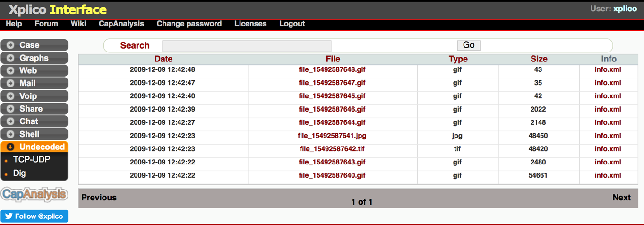
Task: Open the Help menu
Action: coord(14,24)
